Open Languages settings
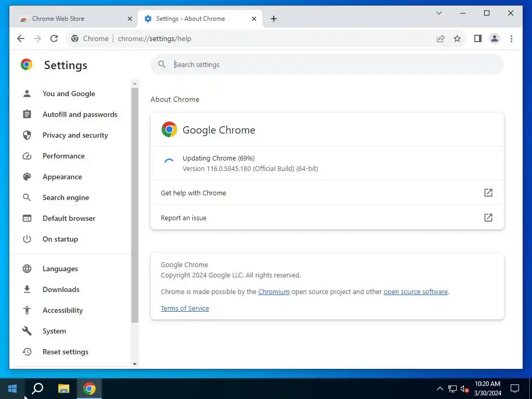The height and width of the screenshot is (399, 532). [60, 269]
